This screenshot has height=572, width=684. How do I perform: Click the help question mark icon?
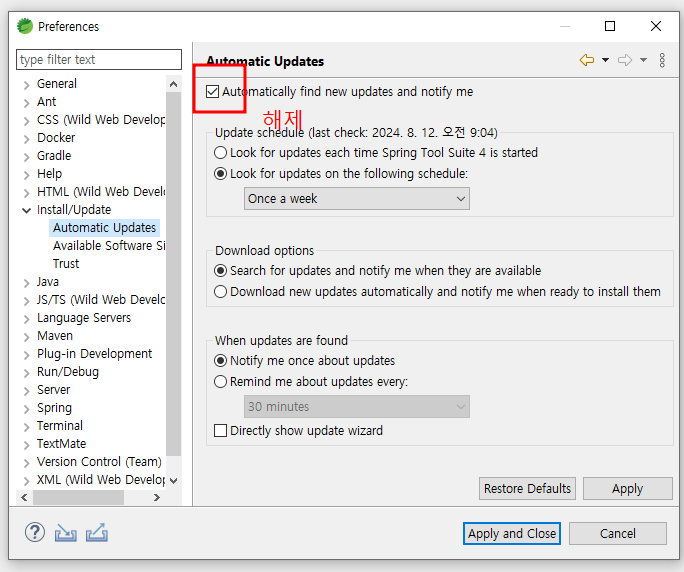tap(34, 533)
